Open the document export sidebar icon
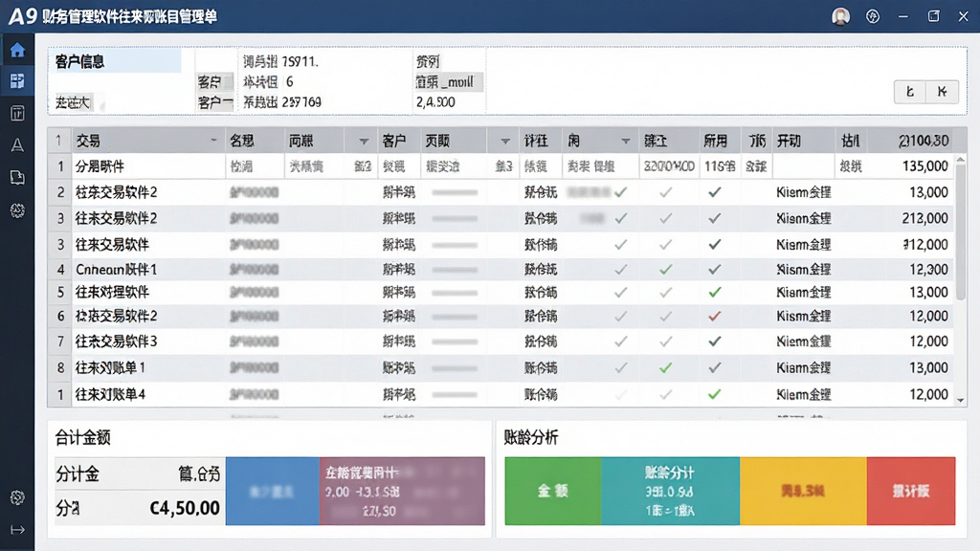980x551 pixels. pos(17,178)
